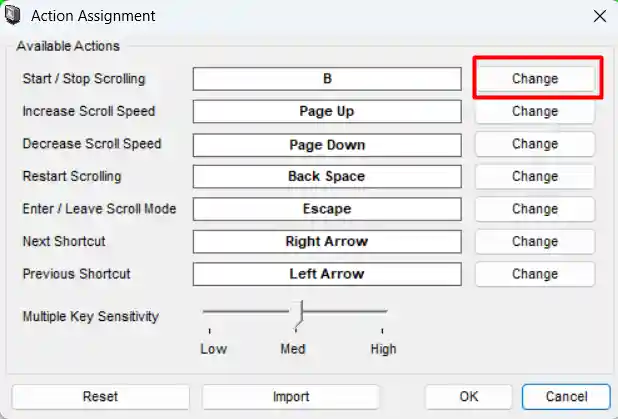Change the Increase Scroll Speed key

tap(535, 111)
